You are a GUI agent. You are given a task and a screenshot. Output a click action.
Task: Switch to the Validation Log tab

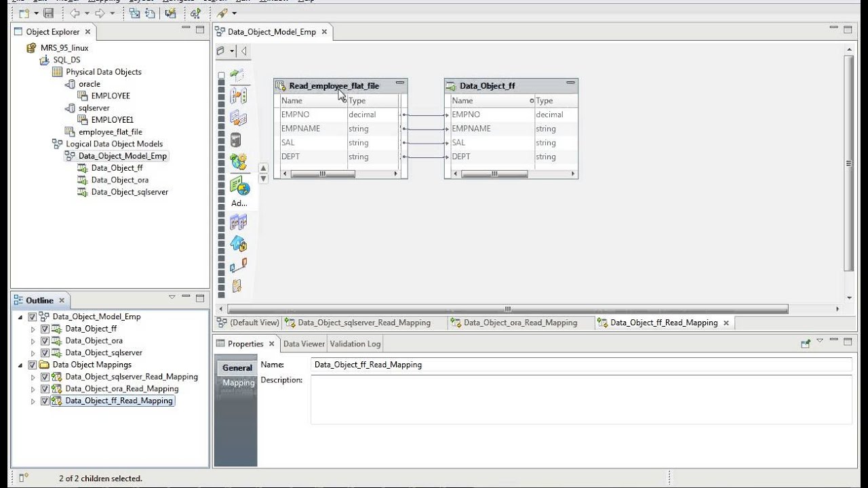coord(355,344)
